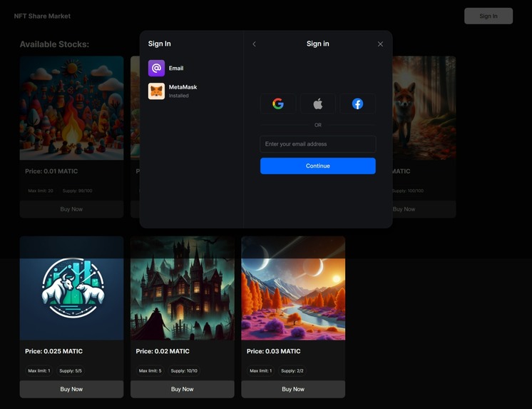Open the colorful planet landscape NFT image
Viewport: 532px width, 409px height.
293,288
